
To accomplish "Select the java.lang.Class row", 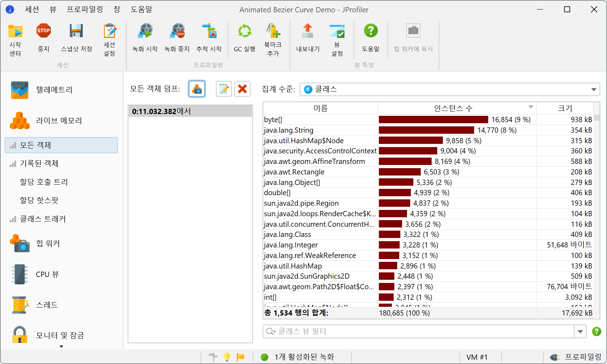I will click(x=428, y=234).
